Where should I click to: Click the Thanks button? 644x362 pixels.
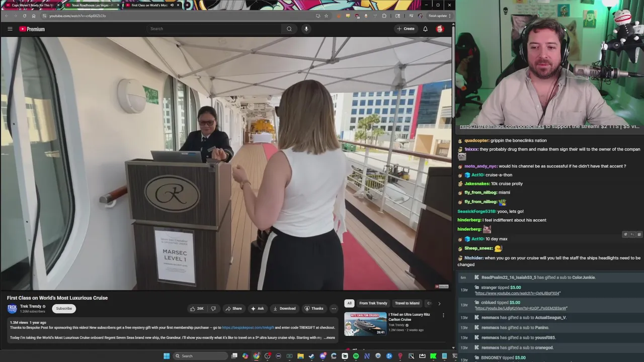[314, 308]
